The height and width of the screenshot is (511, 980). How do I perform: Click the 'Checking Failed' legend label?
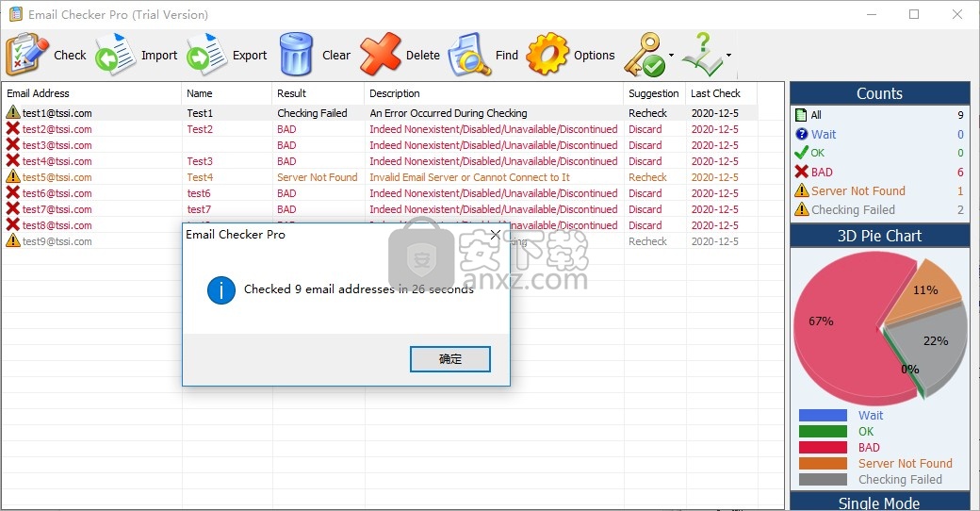pyautogui.click(x=900, y=480)
